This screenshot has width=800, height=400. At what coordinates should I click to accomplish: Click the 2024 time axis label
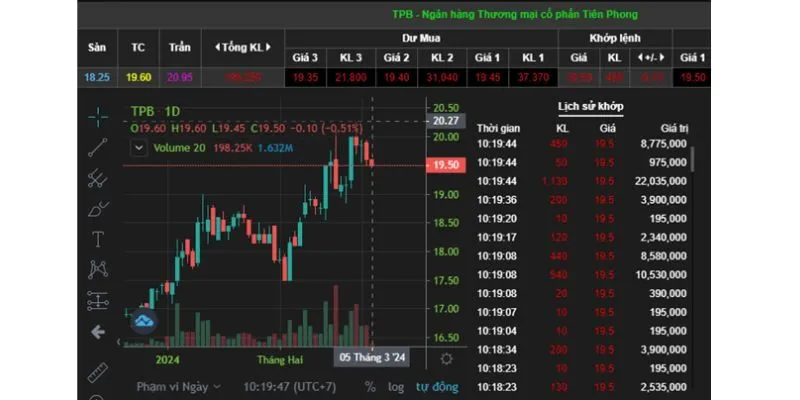point(167,359)
